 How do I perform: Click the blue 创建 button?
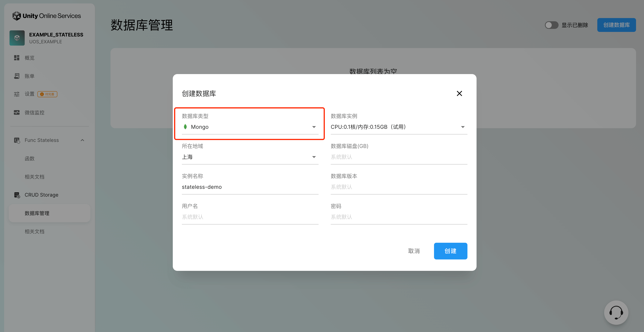pyautogui.click(x=450, y=251)
